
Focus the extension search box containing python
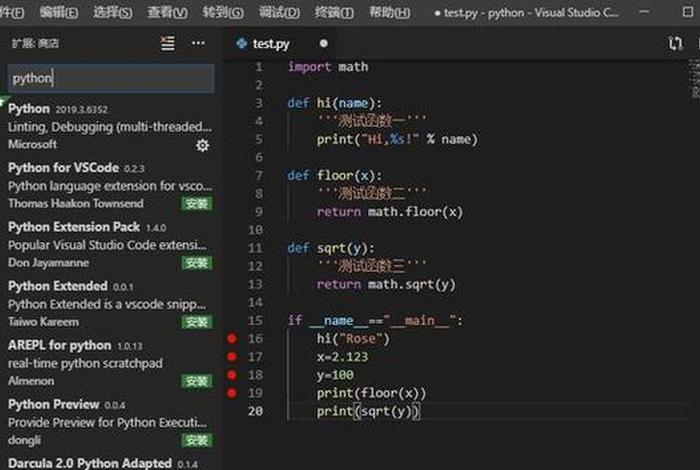[x=111, y=79]
